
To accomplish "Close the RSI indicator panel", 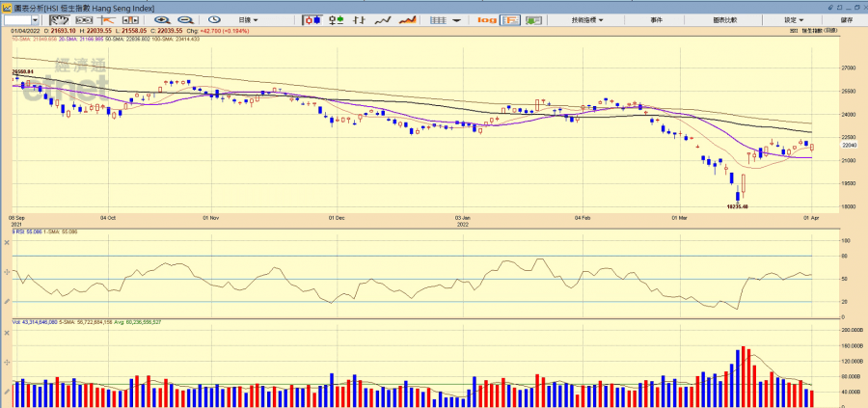I will [8, 242].
